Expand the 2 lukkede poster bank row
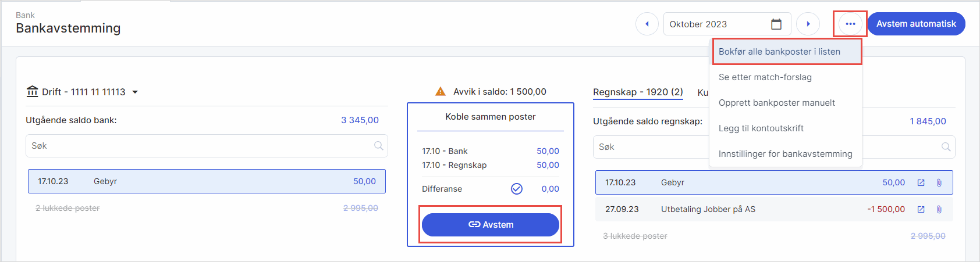The image size is (980, 262). click(68, 209)
